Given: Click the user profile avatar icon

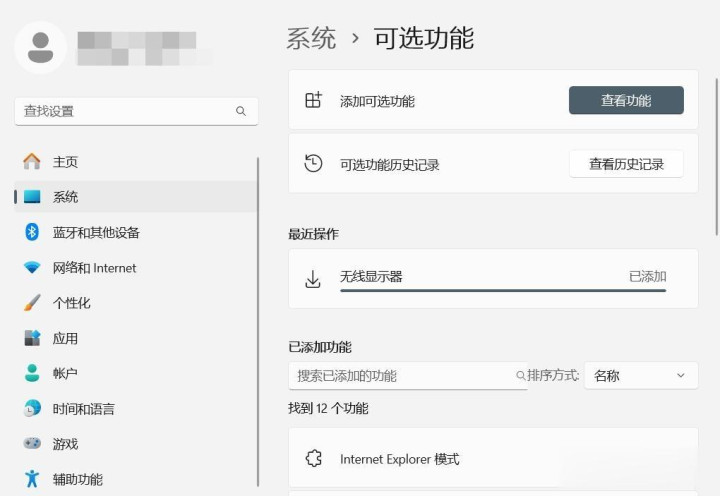Looking at the screenshot, I should click(x=41, y=47).
